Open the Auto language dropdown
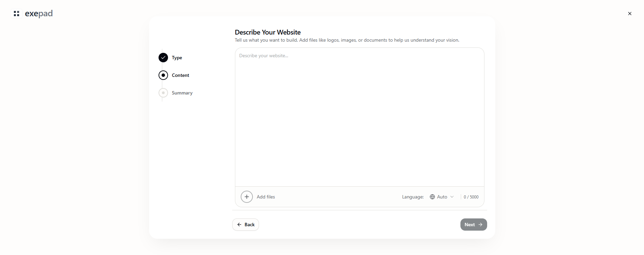This screenshot has width=644, height=255. 442,197
